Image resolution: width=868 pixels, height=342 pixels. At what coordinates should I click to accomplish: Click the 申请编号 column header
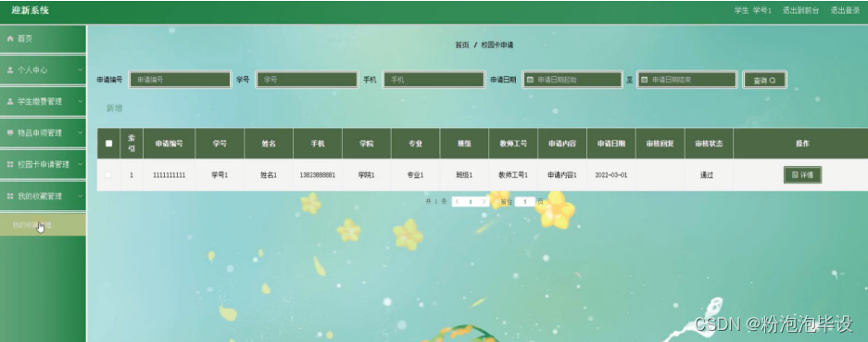(x=169, y=144)
